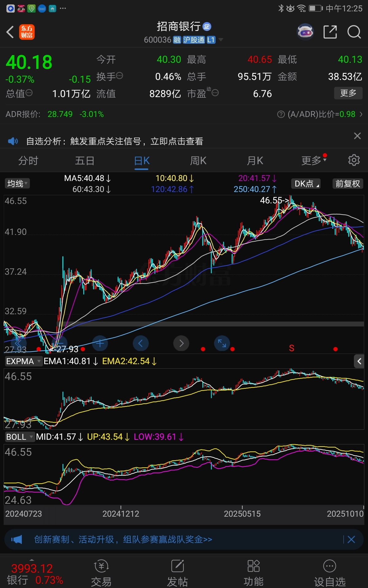
Task: Tap 46.55 high marker on chart
Action: [274, 200]
